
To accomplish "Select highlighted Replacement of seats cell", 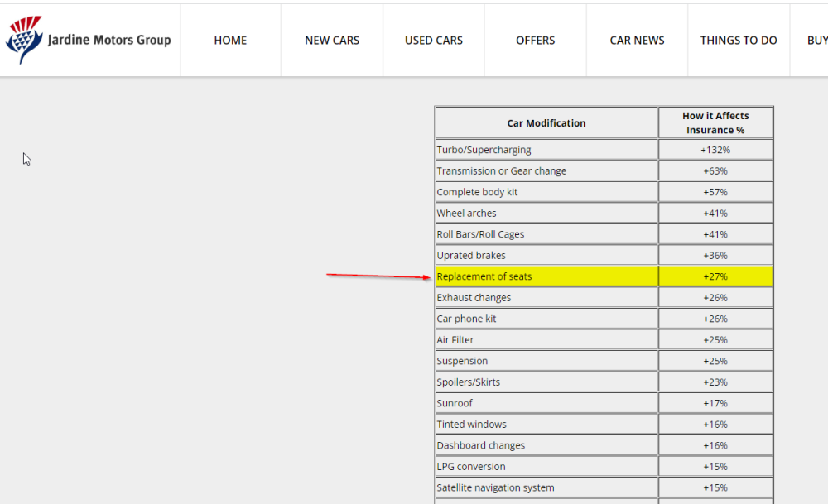I will (x=546, y=276).
